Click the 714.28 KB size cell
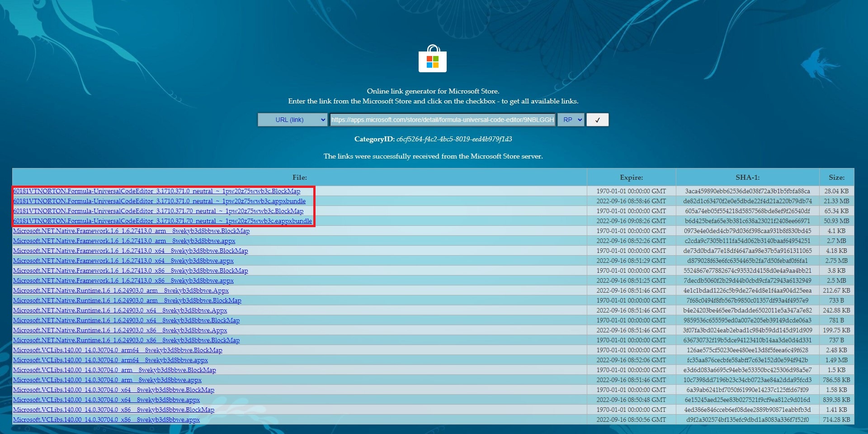The width and height of the screenshot is (868, 434). click(836, 420)
